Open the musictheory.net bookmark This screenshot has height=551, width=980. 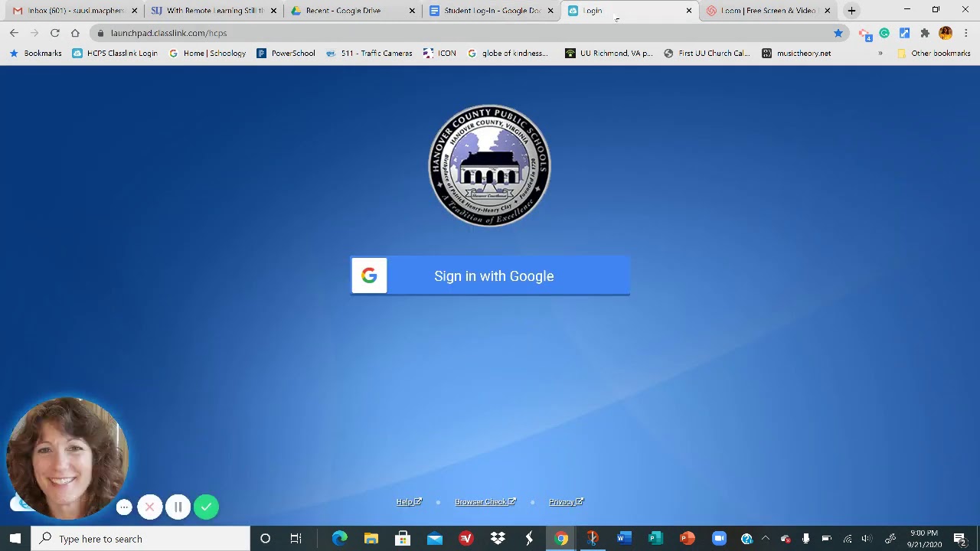coord(796,54)
